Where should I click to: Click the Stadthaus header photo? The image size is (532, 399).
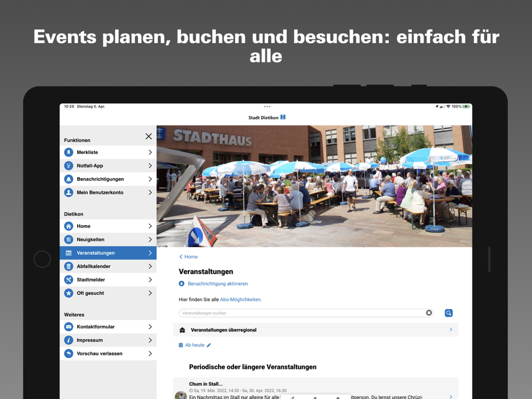pyautogui.click(x=314, y=186)
